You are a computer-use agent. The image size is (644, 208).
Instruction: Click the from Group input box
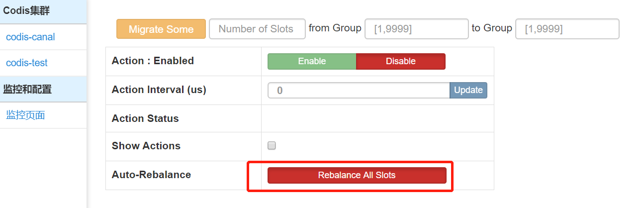pyautogui.click(x=416, y=29)
